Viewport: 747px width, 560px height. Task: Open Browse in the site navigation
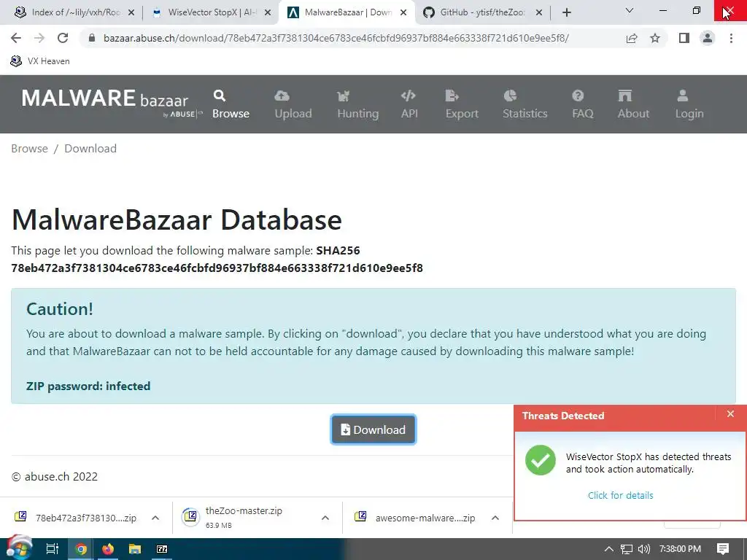231,104
